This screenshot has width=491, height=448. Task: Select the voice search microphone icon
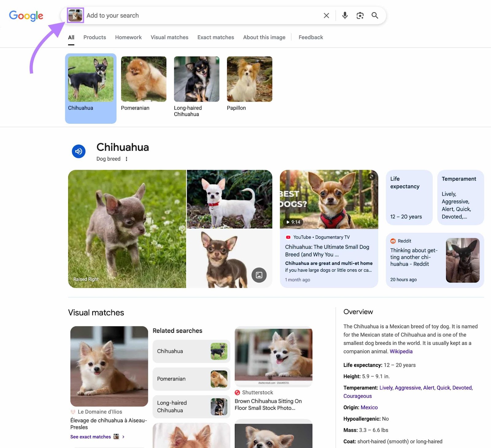pyautogui.click(x=345, y=15)
